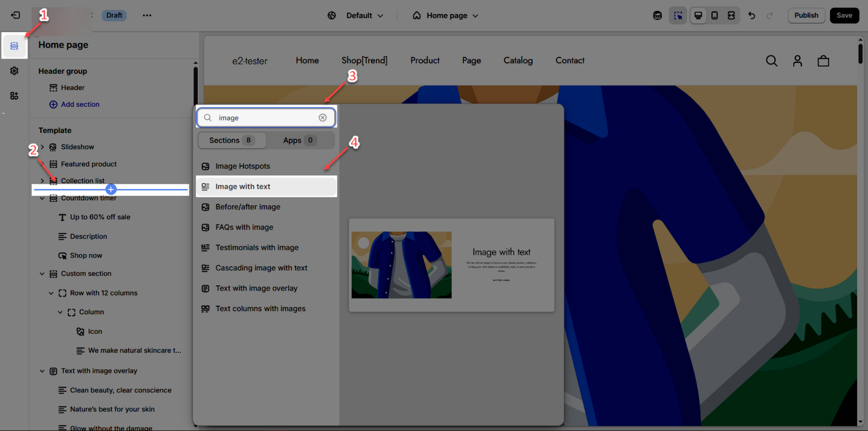Open the Home page template dropdown
Screen dimensions: 868x431
click(x=445, y=15)
